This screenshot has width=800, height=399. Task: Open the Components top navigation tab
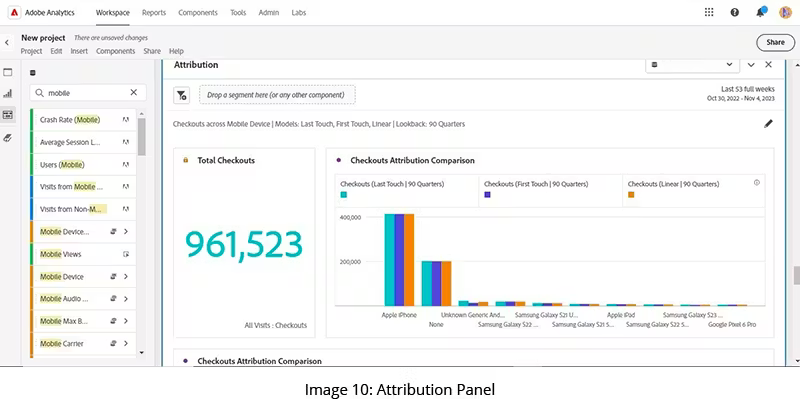coord(198,13)
